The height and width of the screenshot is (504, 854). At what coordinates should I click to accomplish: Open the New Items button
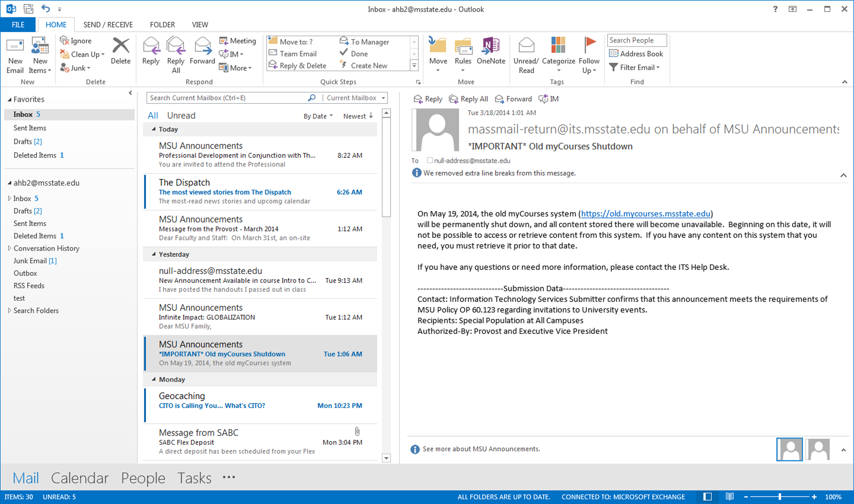[x=40, y=55]
